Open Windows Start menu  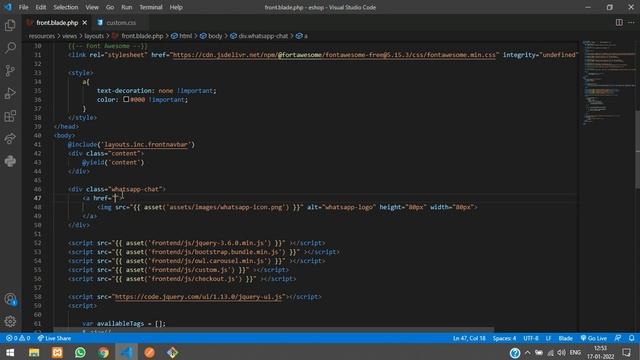click(x=10, y=352)
